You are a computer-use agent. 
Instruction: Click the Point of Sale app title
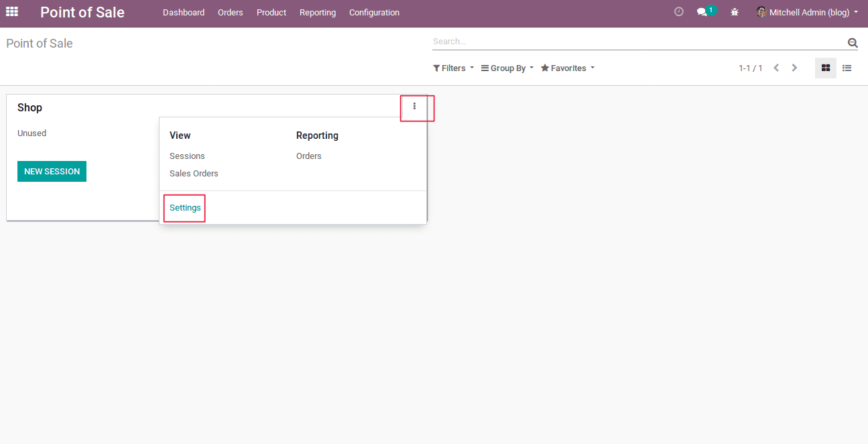click(x=82, y=12)
